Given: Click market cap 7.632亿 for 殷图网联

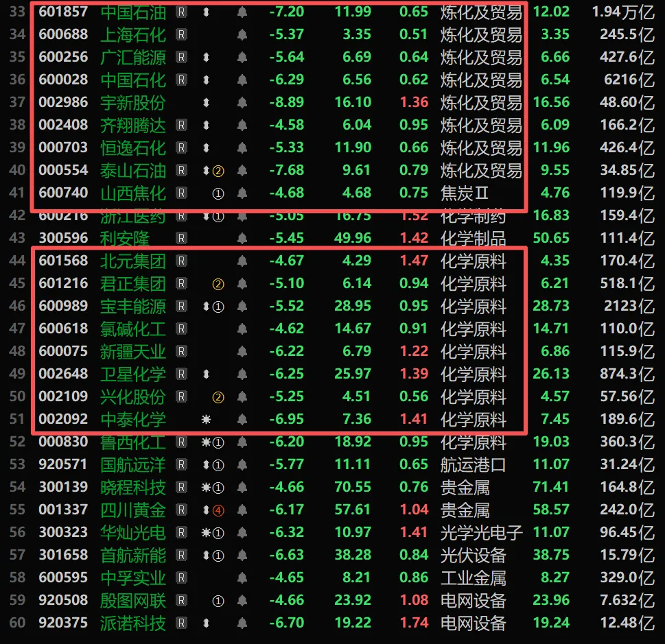Looking at the screenshot, I should 628,600.
